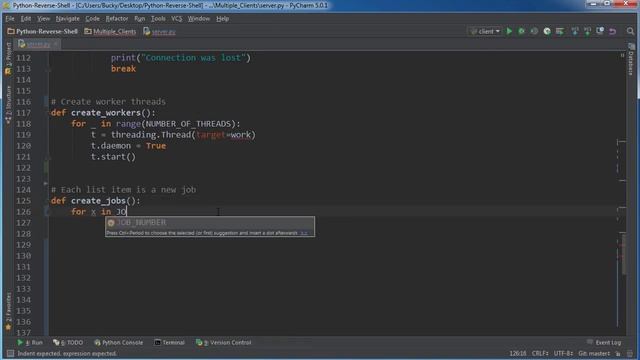640x360 pixels.
Task: Open the client run configuration dropdown
Action: coord(485,31)
